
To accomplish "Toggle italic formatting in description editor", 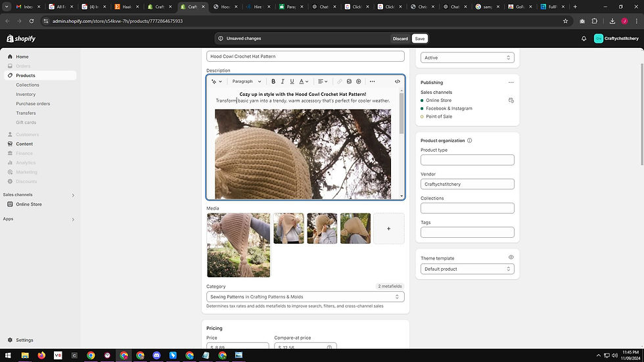I will [x=283, y=81].
